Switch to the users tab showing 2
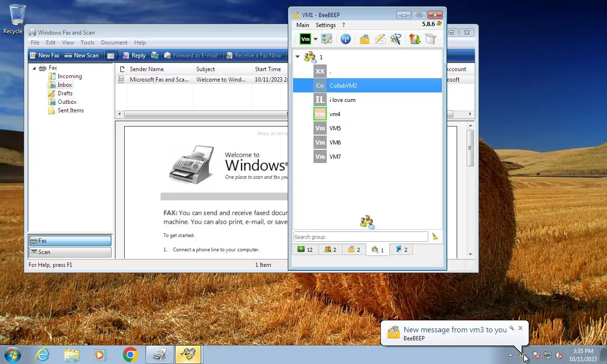The image size is (607, 364). pyautogui.click(x=330, y=249)
